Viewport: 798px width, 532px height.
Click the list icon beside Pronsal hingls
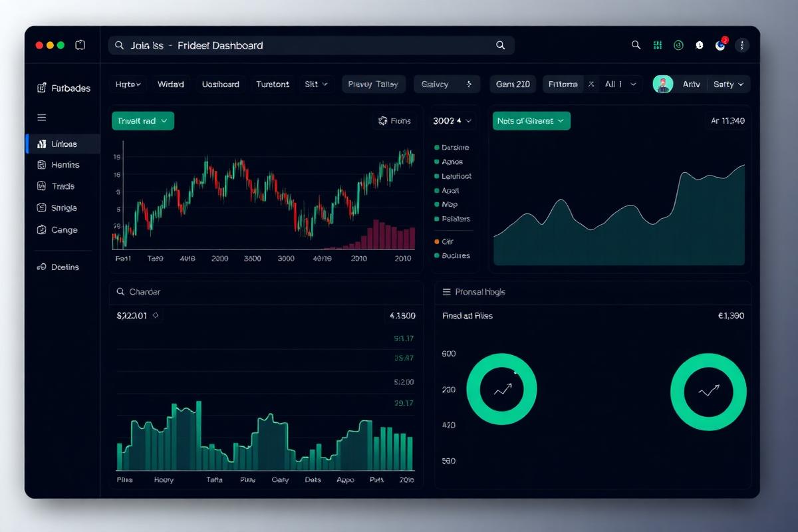click(x=447, y=292)
